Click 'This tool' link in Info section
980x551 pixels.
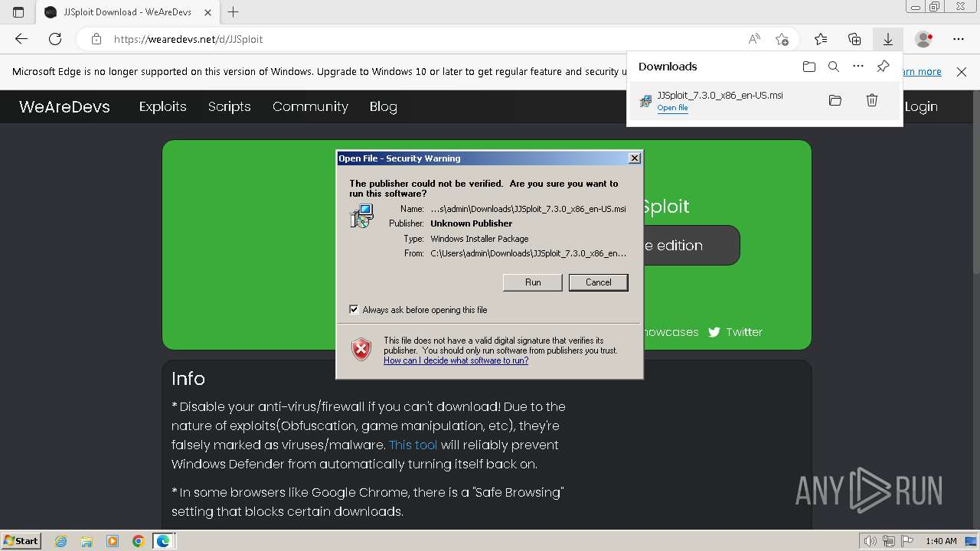(x=413, y=445)
